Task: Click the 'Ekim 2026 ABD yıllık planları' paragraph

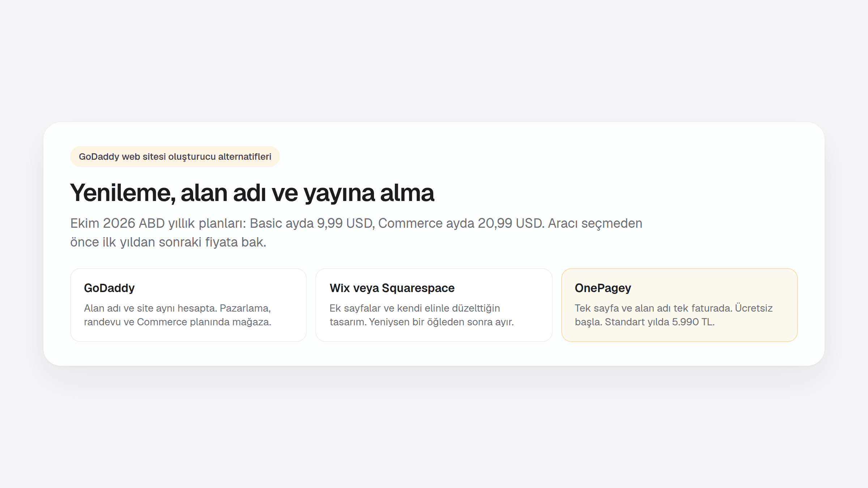Action: point(356,232)
